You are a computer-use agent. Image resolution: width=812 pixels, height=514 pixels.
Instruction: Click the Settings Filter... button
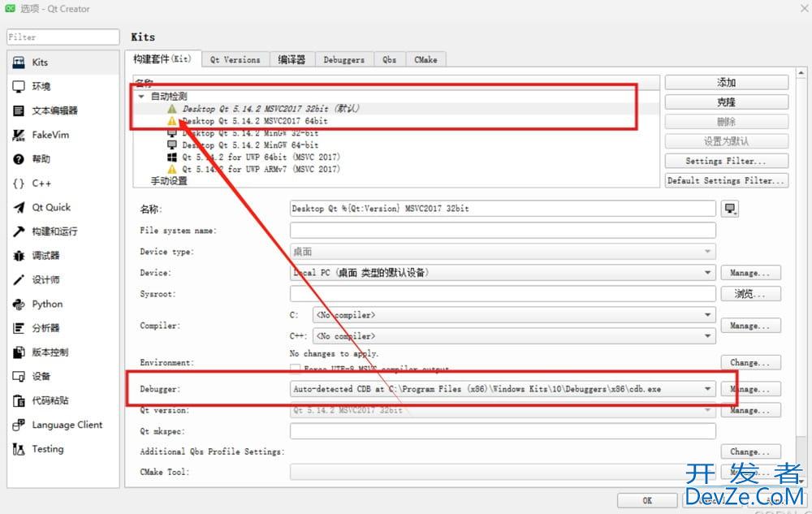727,161
